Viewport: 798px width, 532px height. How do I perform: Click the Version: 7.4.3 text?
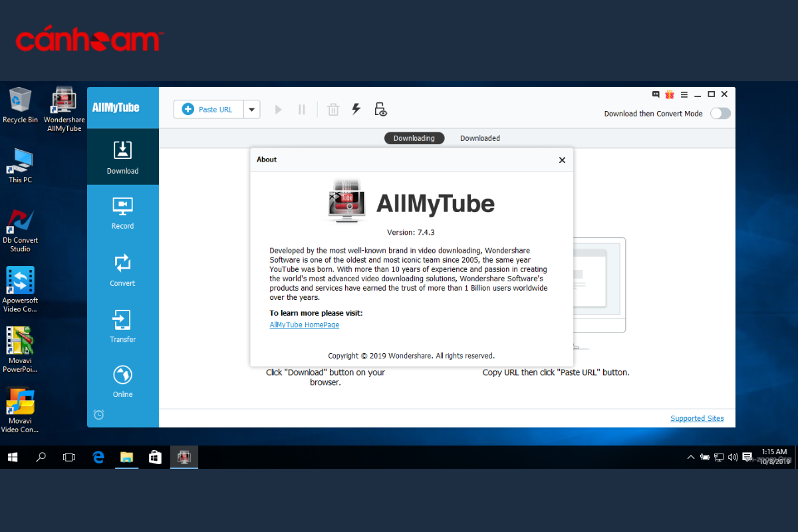click(411, 232)
